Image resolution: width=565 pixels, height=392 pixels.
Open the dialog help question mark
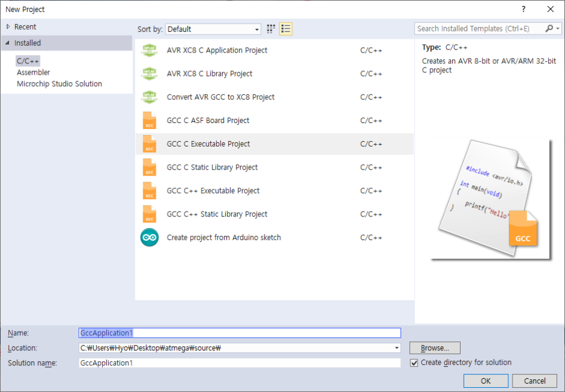point(523,10)
